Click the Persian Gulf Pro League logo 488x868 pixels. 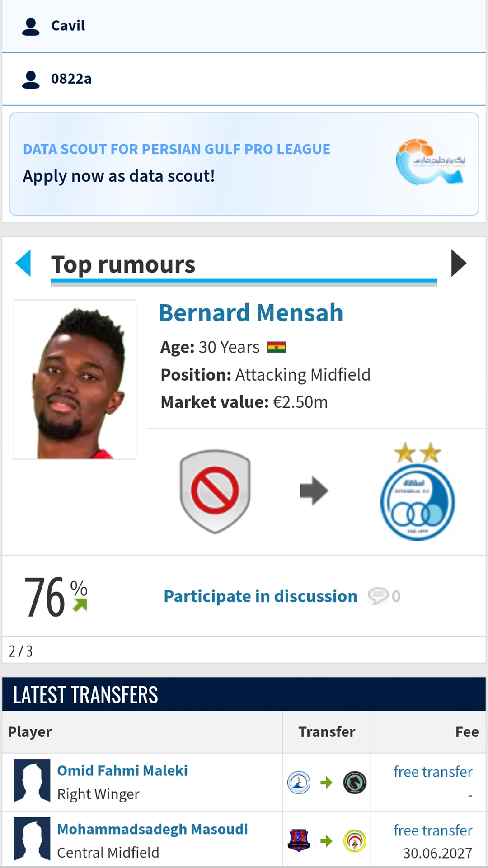click(x=431, y=162)
